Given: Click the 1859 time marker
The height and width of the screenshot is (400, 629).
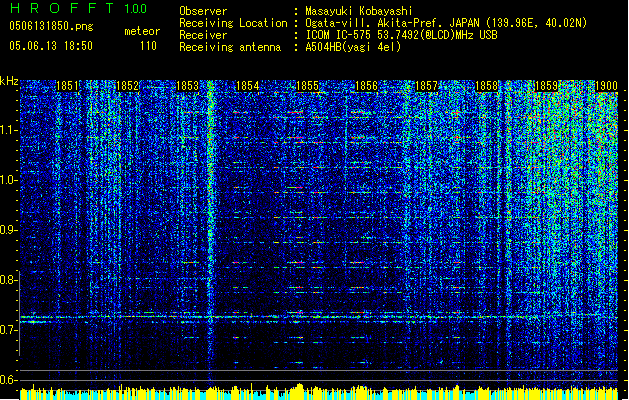Looking at the screenshot, I should [x=546, y=86].
